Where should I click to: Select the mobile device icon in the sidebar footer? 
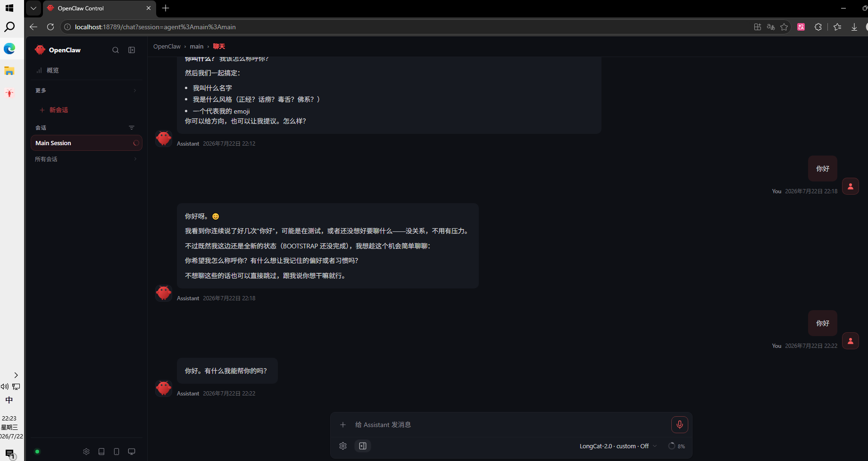pos(117,452)
